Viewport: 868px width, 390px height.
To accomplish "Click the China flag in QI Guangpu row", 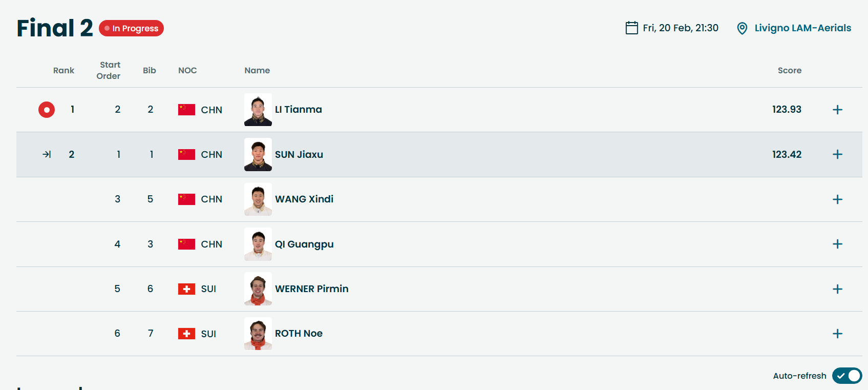I will pyautogui.click(x=186, y=244).
